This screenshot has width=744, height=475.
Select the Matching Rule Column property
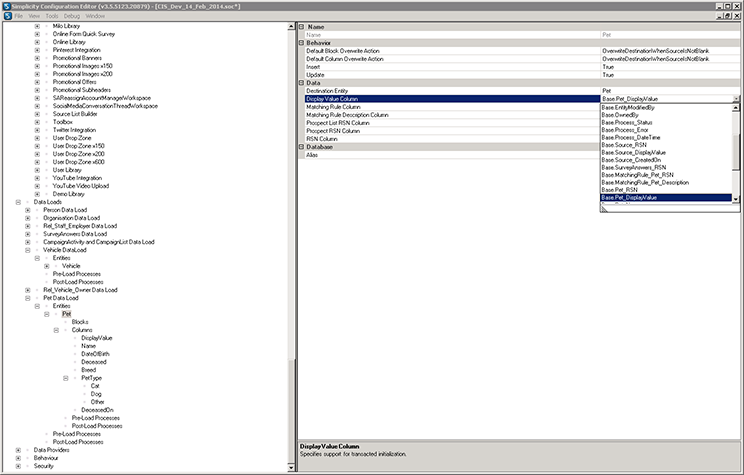[x=452, y=107]
